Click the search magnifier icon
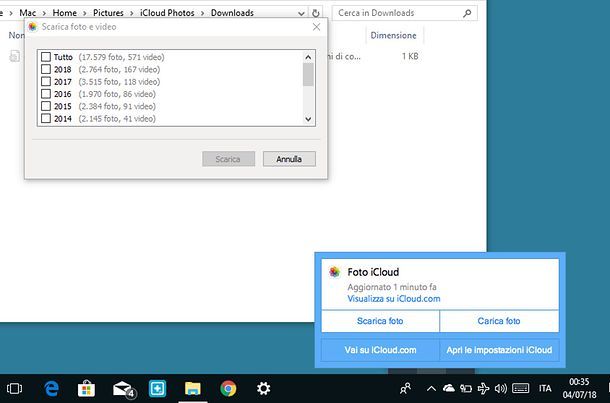 pos(467,13)
